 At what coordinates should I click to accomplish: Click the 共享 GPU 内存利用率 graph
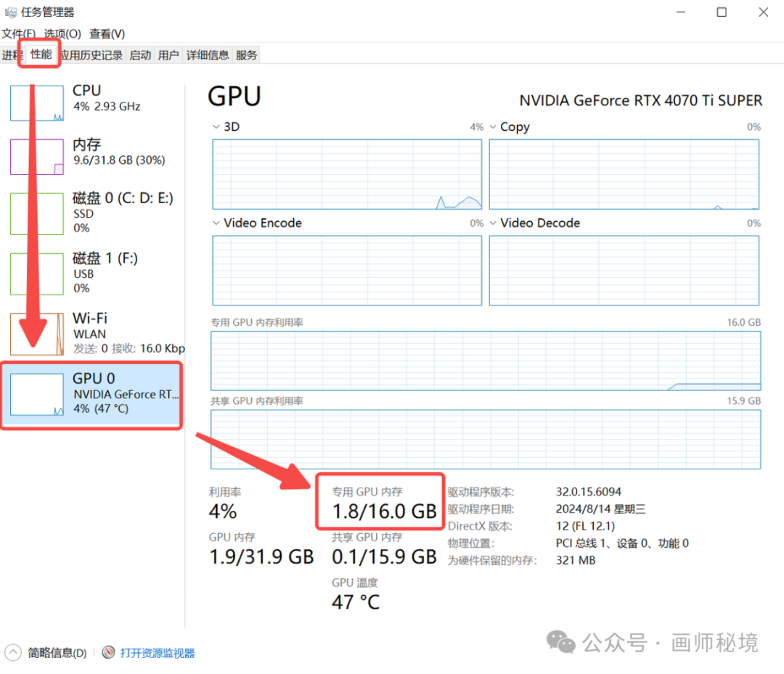486,439
